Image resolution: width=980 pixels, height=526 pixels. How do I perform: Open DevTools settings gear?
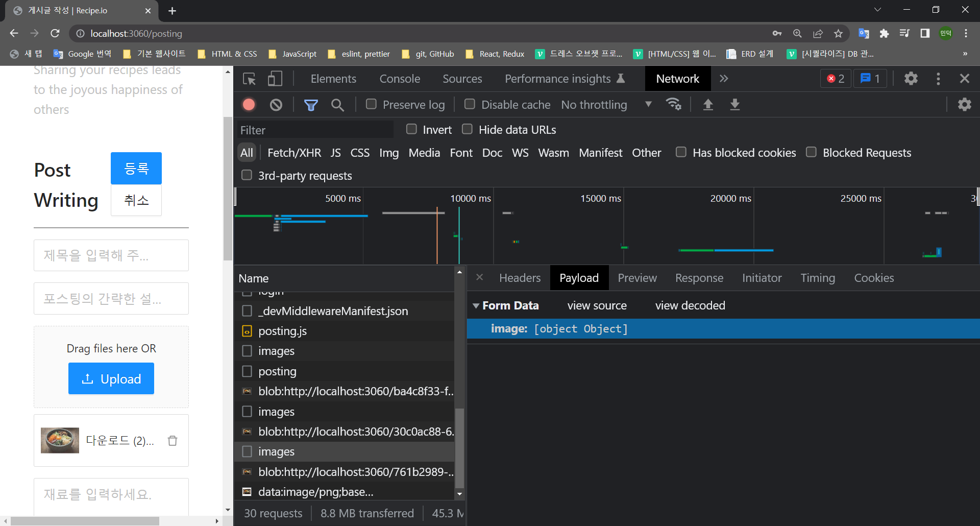(911, 79)
